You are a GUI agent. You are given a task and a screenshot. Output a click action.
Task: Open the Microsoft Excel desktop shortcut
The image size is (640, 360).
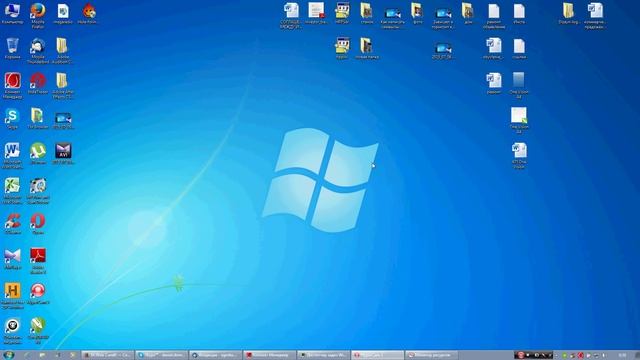[x=12, y=186]
